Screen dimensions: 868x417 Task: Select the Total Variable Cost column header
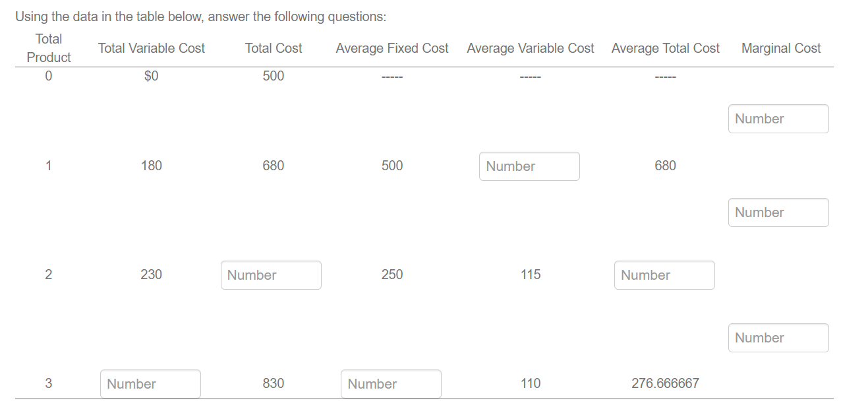click(x=151, y=48)
